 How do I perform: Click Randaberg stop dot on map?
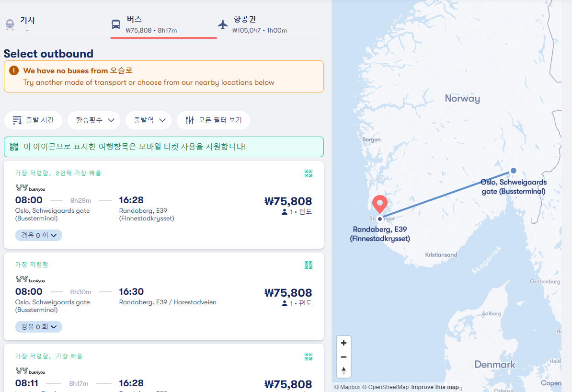[x=380, y=219]
